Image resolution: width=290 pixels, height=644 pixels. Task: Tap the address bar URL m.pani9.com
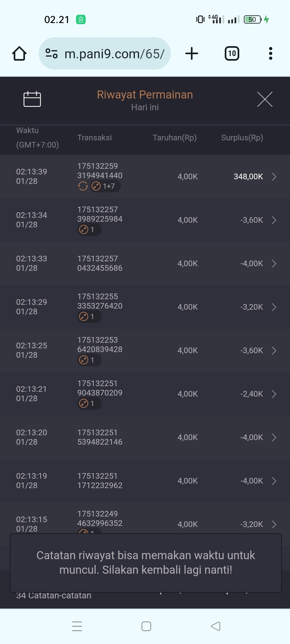coord(114,54)
